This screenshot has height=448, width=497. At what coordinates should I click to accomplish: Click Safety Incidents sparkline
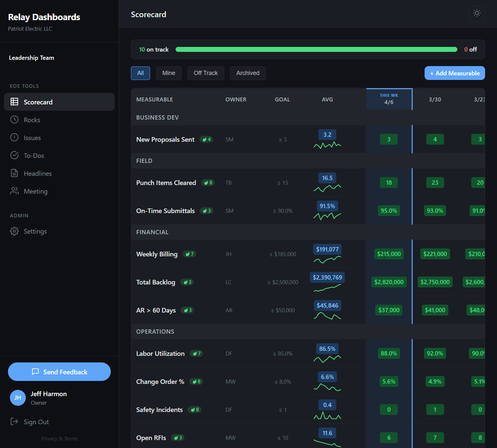pyautogui.click(x=327, y=416)
